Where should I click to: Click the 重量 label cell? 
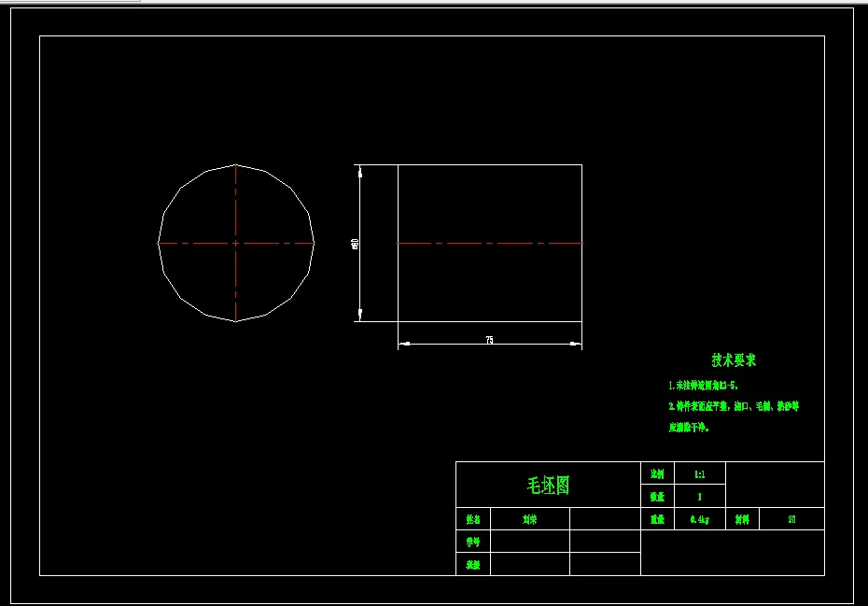pyautogui.click(x=658, y=519)
